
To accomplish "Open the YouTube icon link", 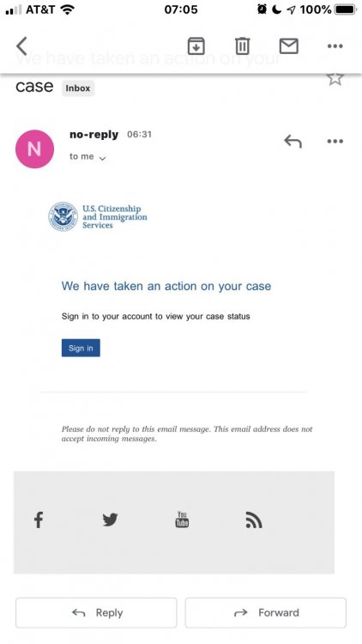I will 182,519.
